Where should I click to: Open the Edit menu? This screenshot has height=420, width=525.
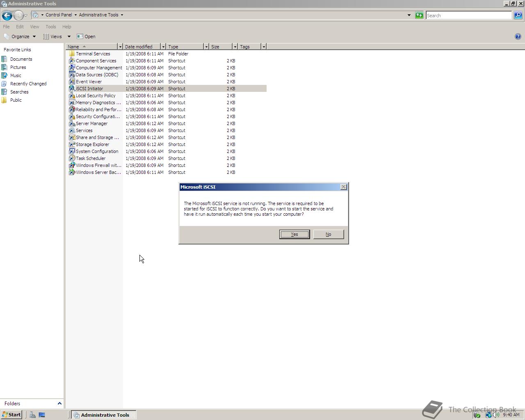(x=20, y=27)
